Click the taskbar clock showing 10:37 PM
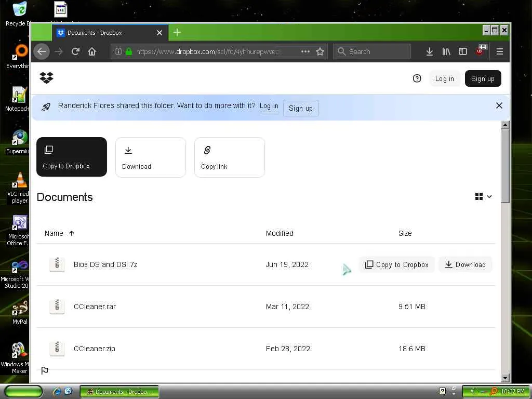This screenshot has height=399, width=532. point(513,392)
